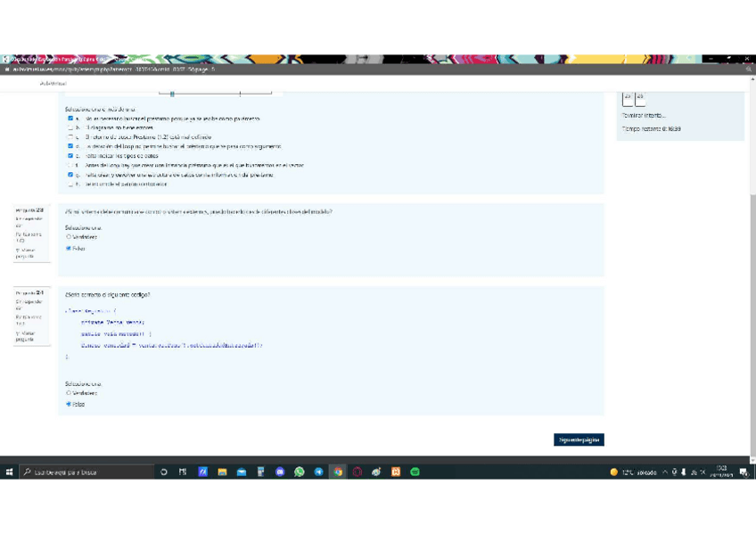Viewport: 756px width, 534px height.
Task: Click the question text of Pregunta 23
Action: 199,211
